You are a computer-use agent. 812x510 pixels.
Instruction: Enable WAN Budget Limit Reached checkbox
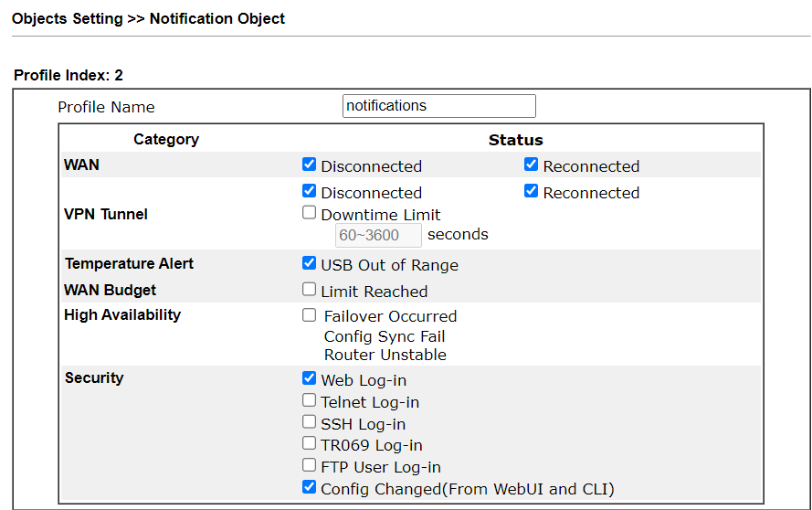(309, 289)
